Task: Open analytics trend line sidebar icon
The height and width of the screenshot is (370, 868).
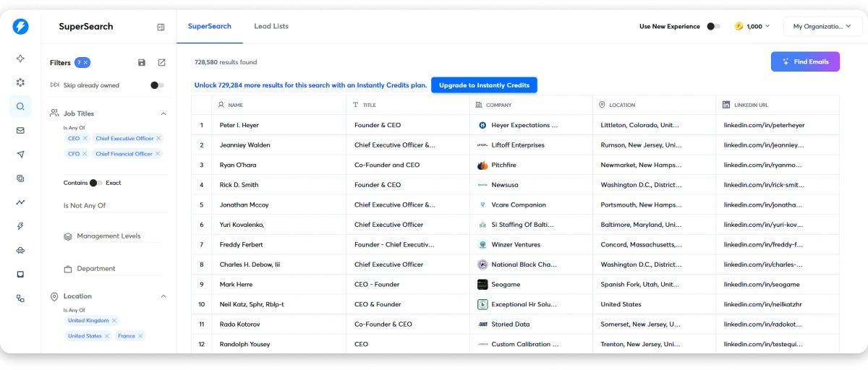Action: (x=20, y=202)
